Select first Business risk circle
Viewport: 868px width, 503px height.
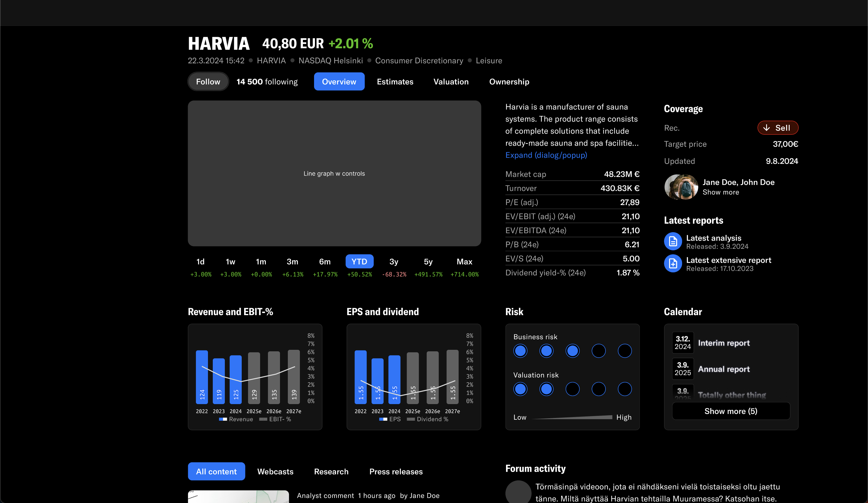tap(520, 351)
